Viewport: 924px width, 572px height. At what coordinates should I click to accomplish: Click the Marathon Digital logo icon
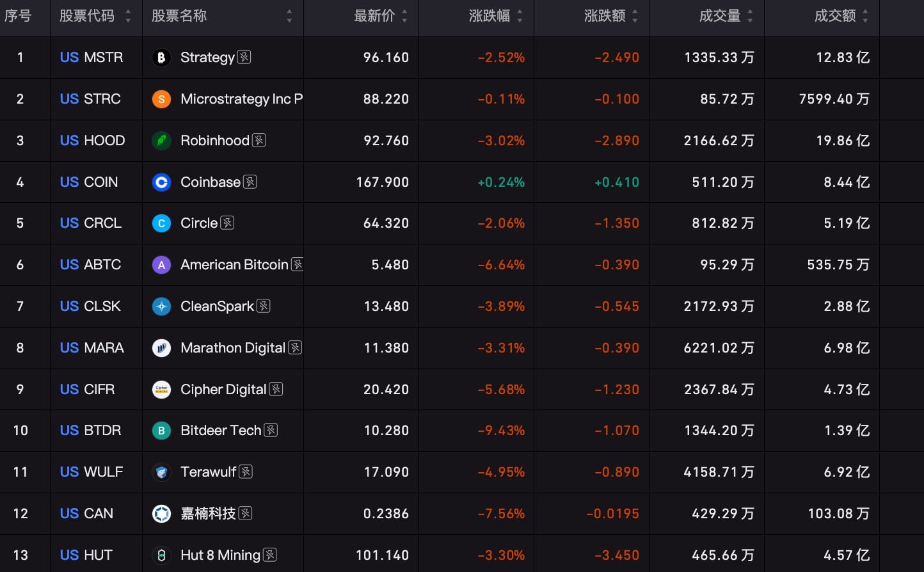click(x=161, y=348)
